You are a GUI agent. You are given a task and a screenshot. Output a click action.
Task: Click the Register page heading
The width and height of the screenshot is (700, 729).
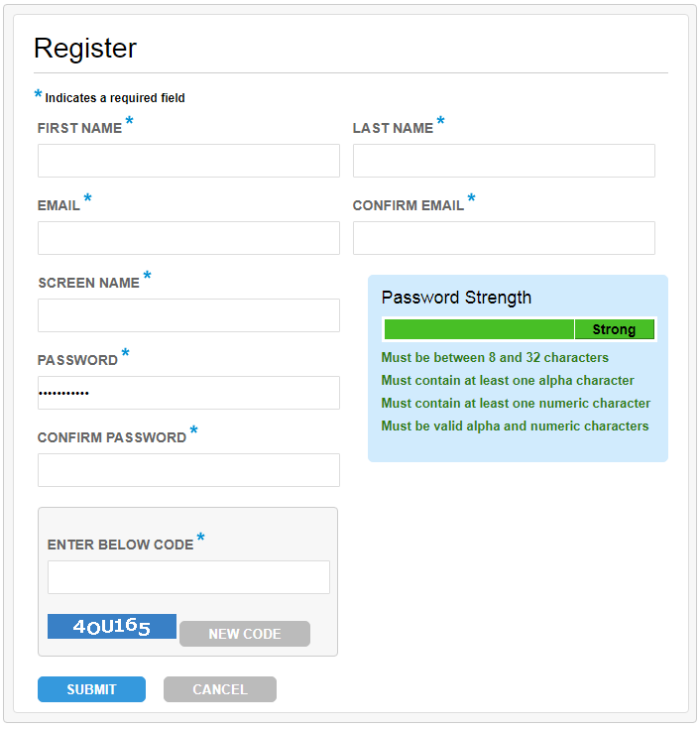pos(85,49)
